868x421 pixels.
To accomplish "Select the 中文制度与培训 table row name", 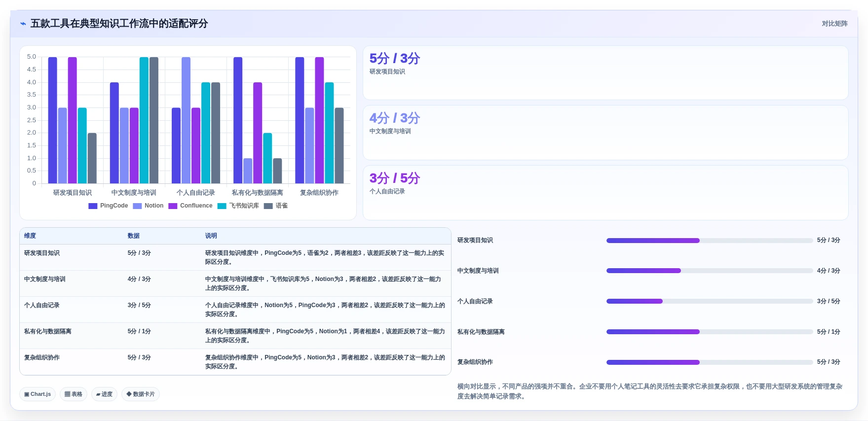I will pyautogui.click(x=45, y=280).
